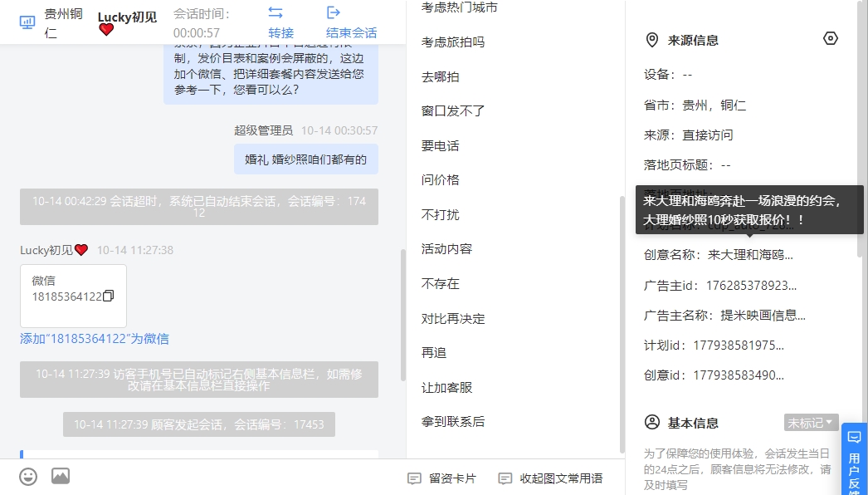Click the WeChat number card 18185364122
The width and height of the screenshot is (868, 495).
pyautogui.click(x=73, y=296)
